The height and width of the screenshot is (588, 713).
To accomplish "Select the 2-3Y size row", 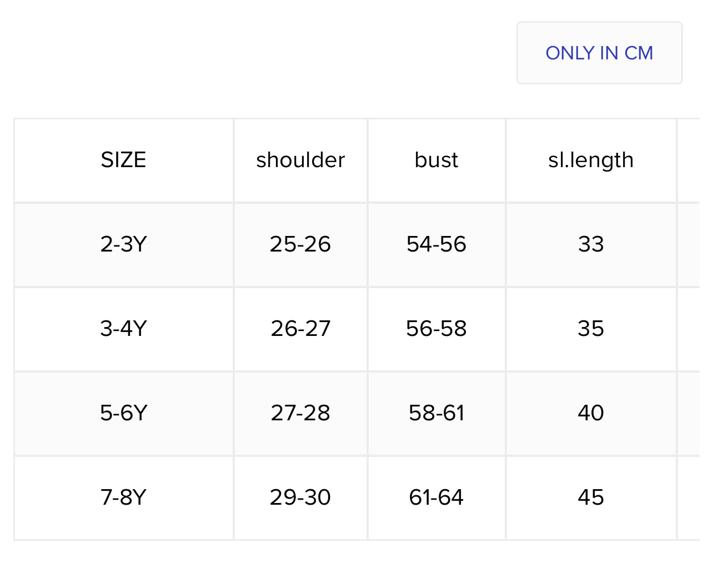I will (x=123, y=244).
